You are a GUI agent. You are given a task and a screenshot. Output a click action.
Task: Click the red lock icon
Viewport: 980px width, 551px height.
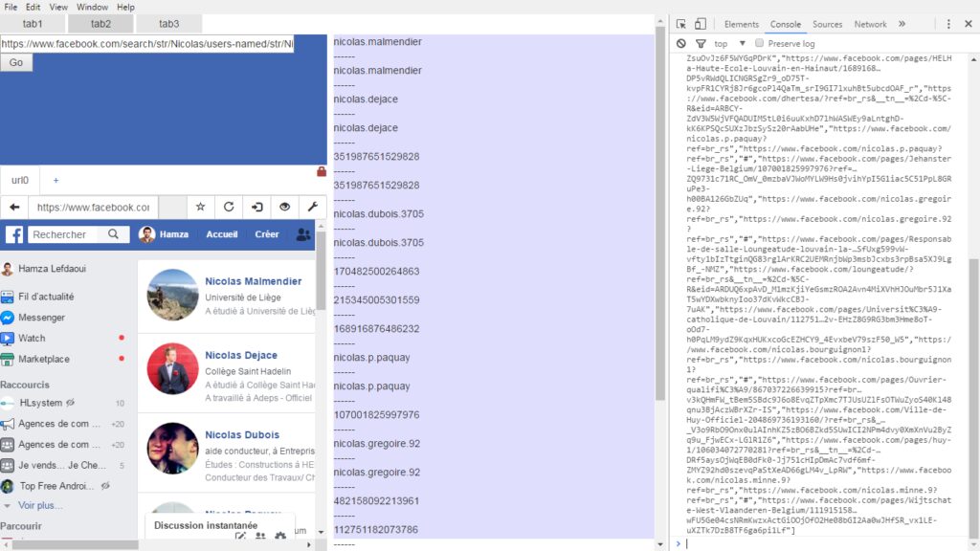(322, 171)
